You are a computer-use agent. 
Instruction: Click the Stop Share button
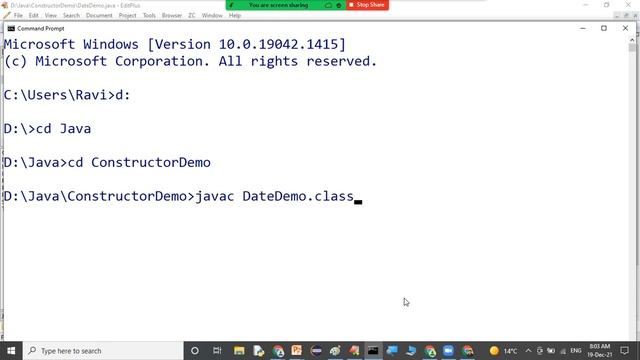click(x=367, y=5)
